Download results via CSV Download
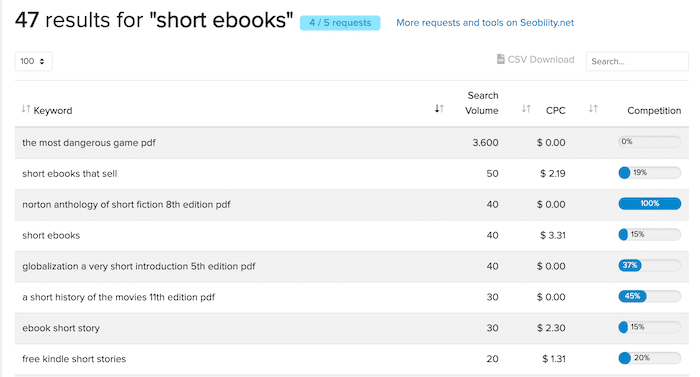700x377 pixels. tap(535, 59)
